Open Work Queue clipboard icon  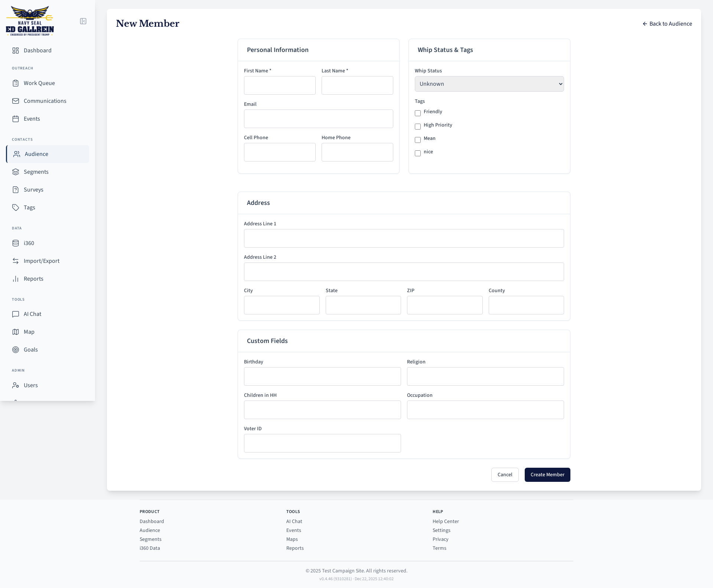click(x=16, y=83)
